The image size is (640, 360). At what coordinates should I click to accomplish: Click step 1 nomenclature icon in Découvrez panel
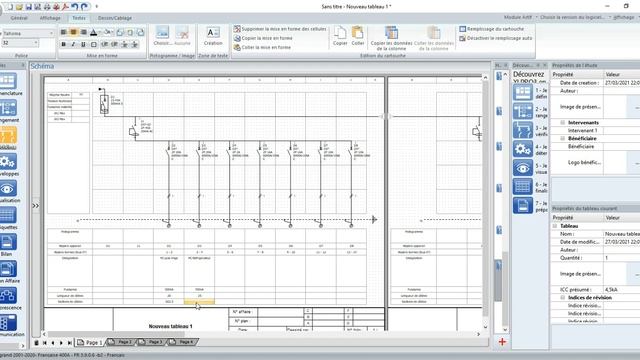coord(523,92)
